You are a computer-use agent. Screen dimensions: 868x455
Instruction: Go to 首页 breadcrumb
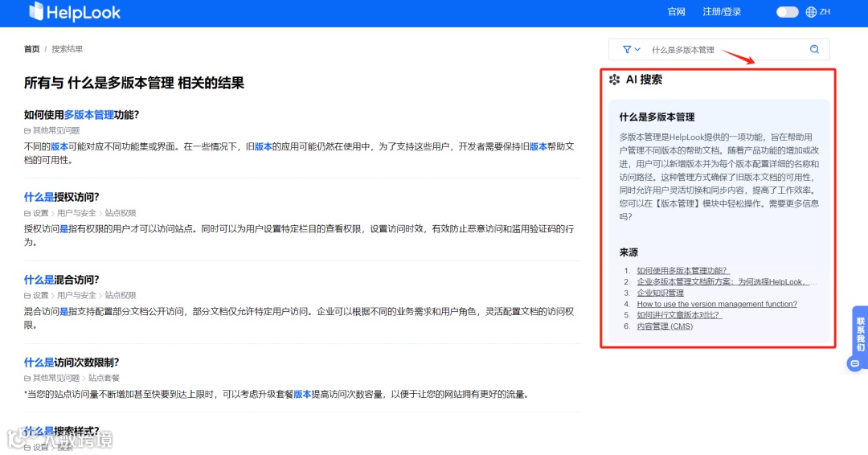31,49
